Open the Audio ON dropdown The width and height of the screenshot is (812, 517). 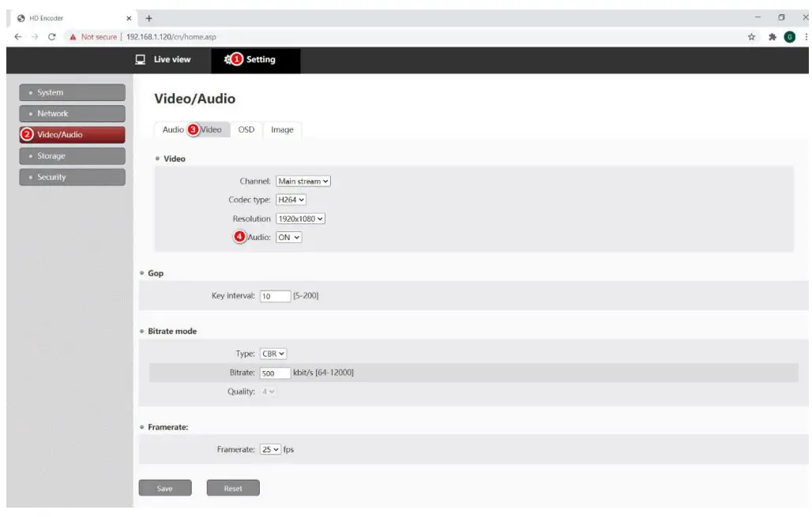tap(288, 238)
